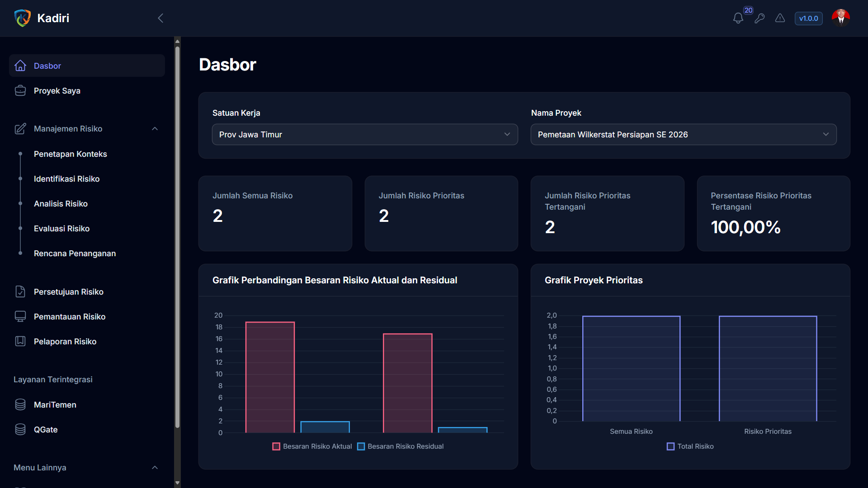Open the Satuan Kerja dropdown
This screenshot has height=488, width=868.
[365, 135]
